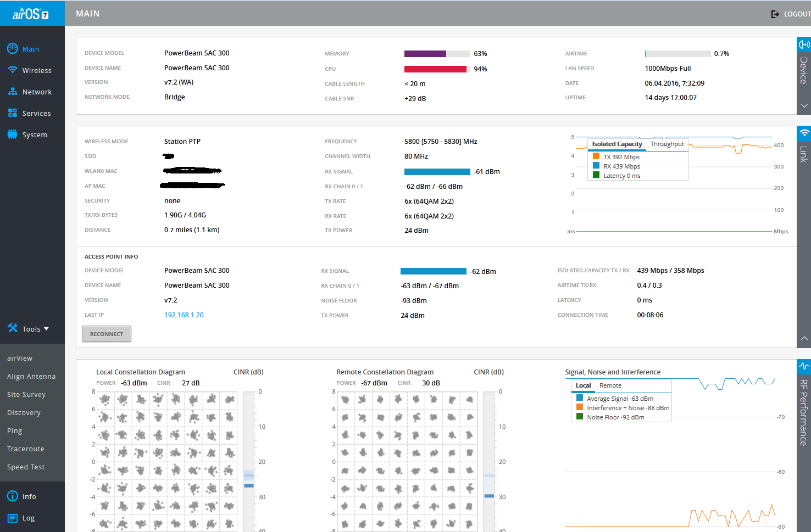Expand the Device panel chevron
Screen dimensions: 811x532
804,105
